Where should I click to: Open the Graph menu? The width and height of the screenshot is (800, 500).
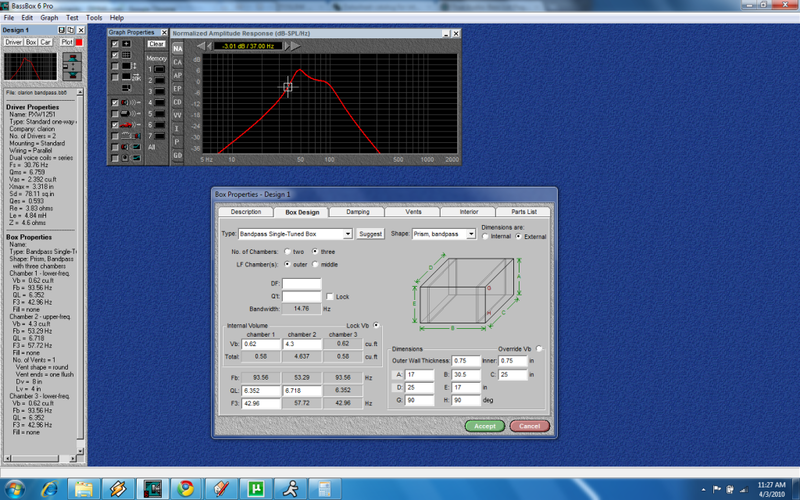[x=49, y=18]
